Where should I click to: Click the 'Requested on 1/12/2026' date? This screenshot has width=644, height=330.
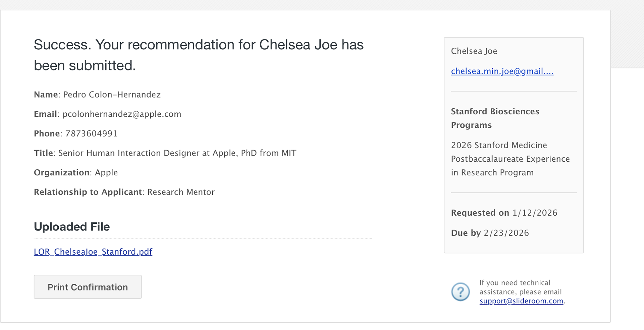click(504, 213)
